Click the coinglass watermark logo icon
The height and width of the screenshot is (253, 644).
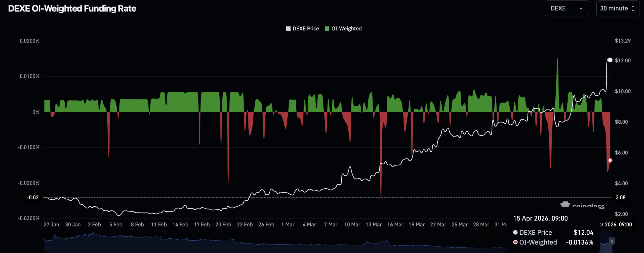[x=565, y=204]
